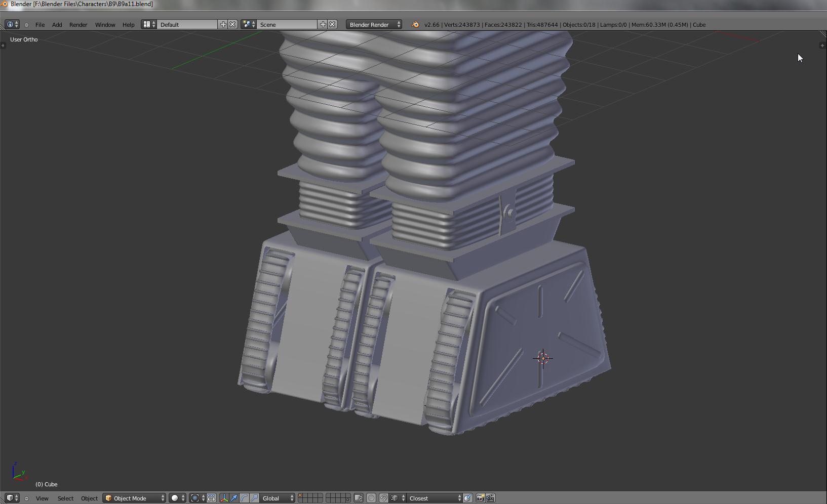Toggle proportional editing circle button
The height and width of the screenshot is (504, 827).
pos(371,498)
